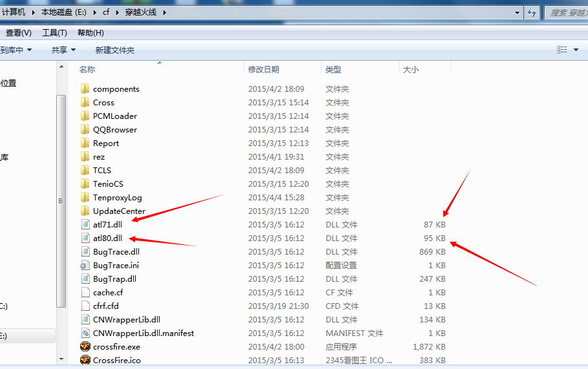This screenshot has width=588, height=369.
Task: Click the 247 KB size value
Action: (x=432, y=279)
